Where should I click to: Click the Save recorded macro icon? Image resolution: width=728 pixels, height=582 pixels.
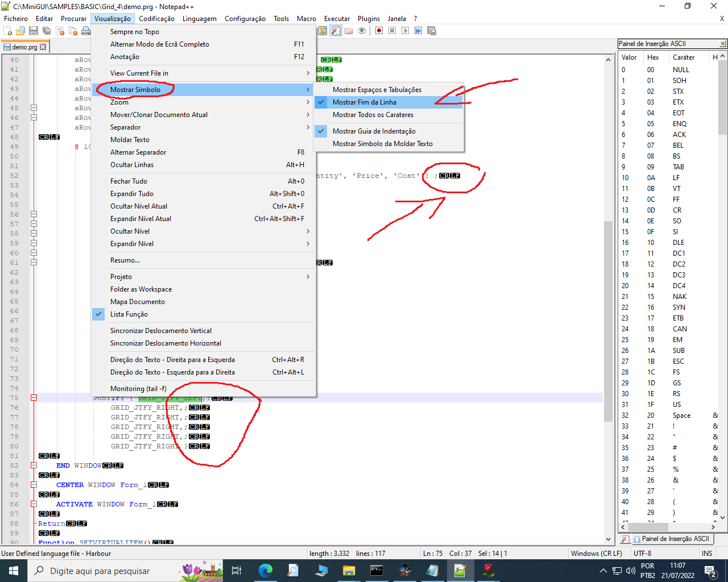pos(431,31)
